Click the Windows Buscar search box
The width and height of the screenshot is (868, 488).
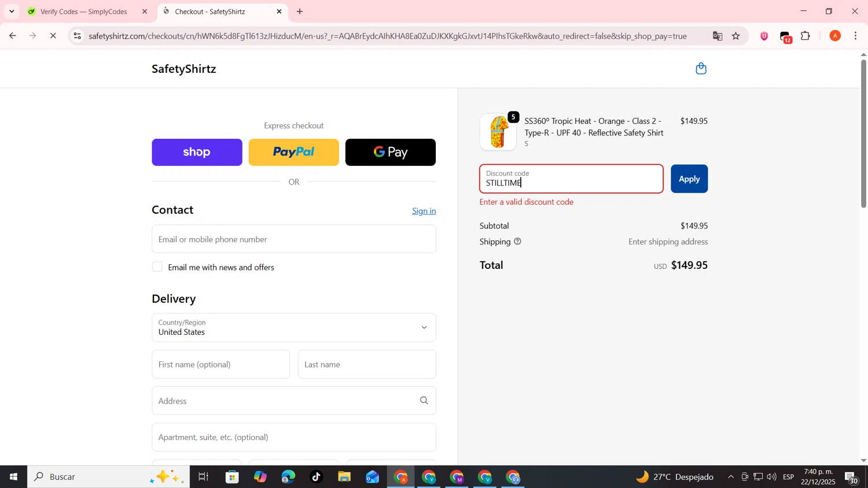click(109, 477)
